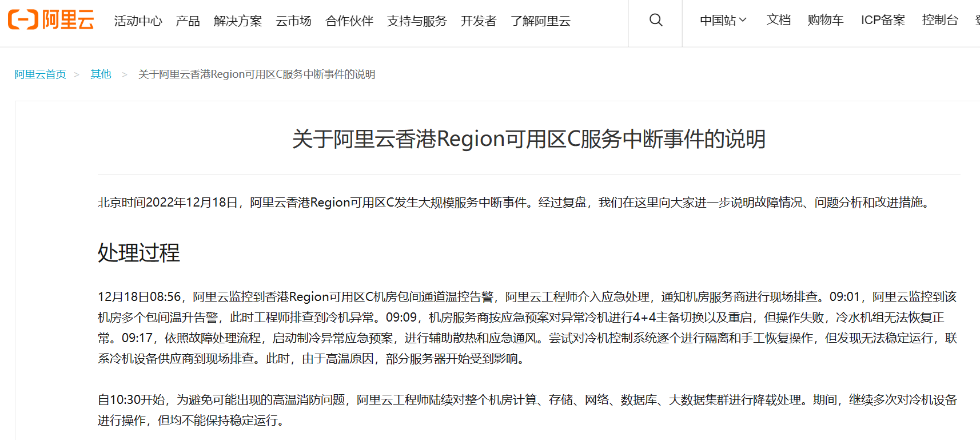This screenshot has height=440, width=980.
Task: Click paragraph starting 自10:30开始
Action: click(527, 410)
